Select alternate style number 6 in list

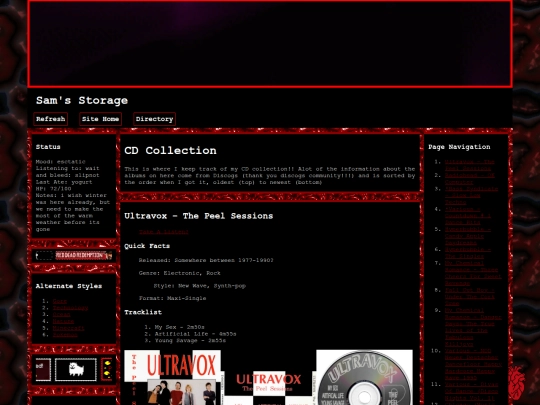point(65,335)
